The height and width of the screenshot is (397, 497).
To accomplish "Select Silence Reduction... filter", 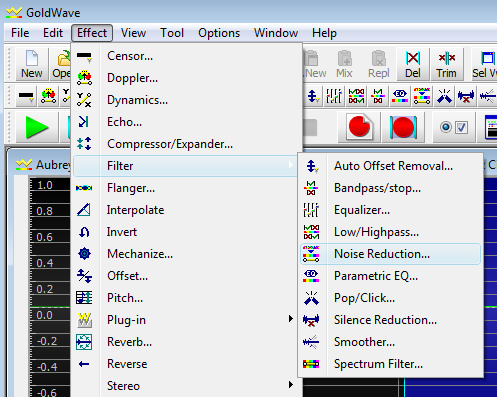I will coord(391,320).
